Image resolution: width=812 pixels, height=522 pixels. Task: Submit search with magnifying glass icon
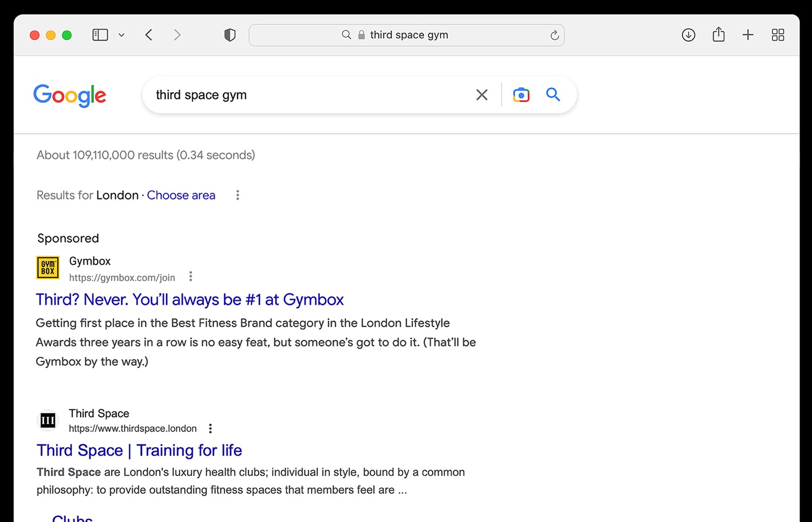553,94
